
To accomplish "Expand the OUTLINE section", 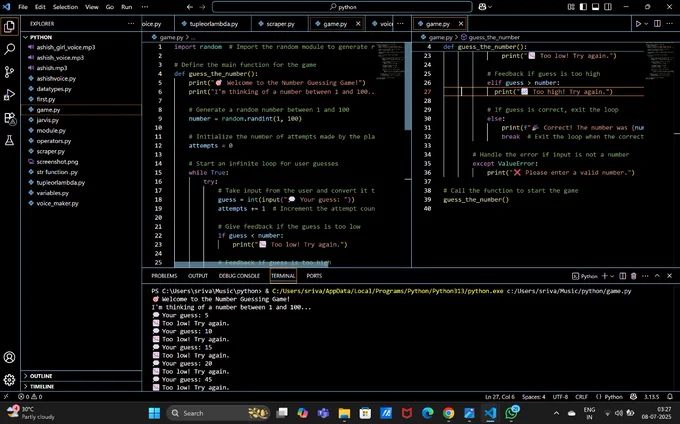I will (41, 376).
